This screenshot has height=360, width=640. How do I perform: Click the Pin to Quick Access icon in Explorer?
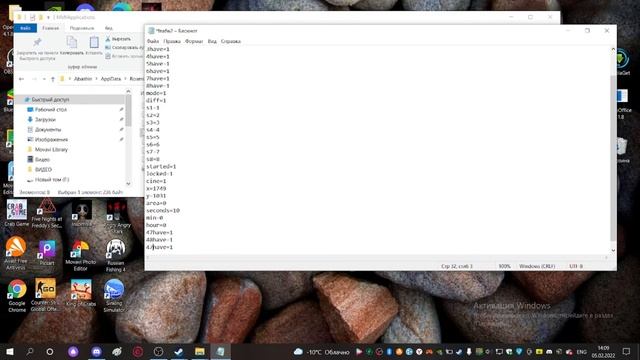pos(37,42)
